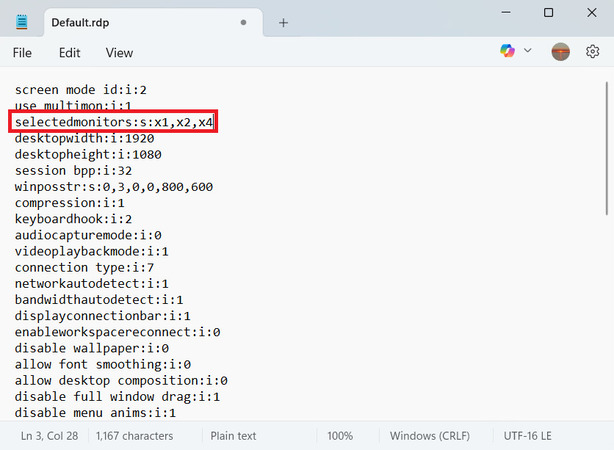Click the use multimon:i:1 line
This screenshot has width=614, height=450.
pyautogui.click(x=73, y=106)
